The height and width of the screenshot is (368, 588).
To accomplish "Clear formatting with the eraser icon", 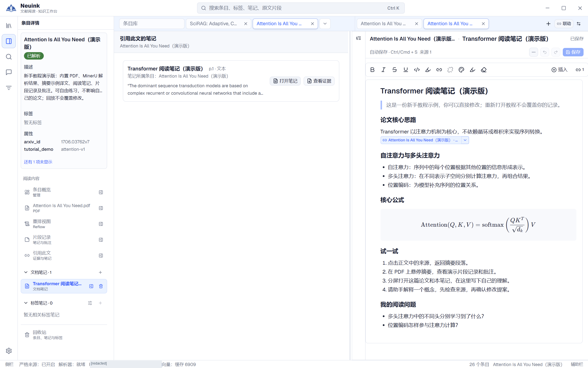I will coord(484,70).
